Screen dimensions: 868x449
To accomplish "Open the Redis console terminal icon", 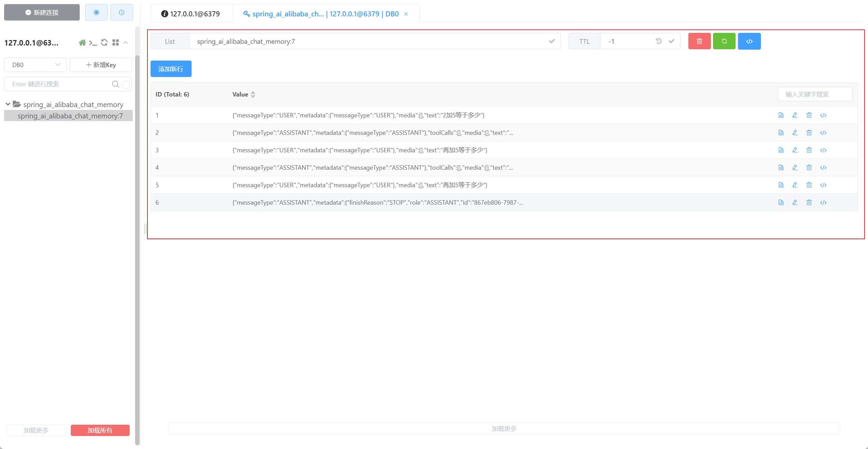I will click(x=93, y=43).
